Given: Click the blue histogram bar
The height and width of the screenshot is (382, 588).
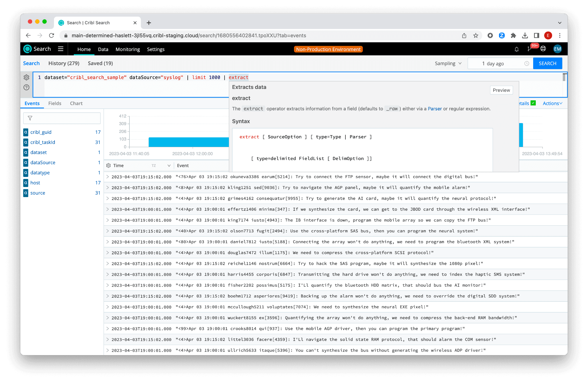Looking at the screenshot, I should click(x=188, y=142).
